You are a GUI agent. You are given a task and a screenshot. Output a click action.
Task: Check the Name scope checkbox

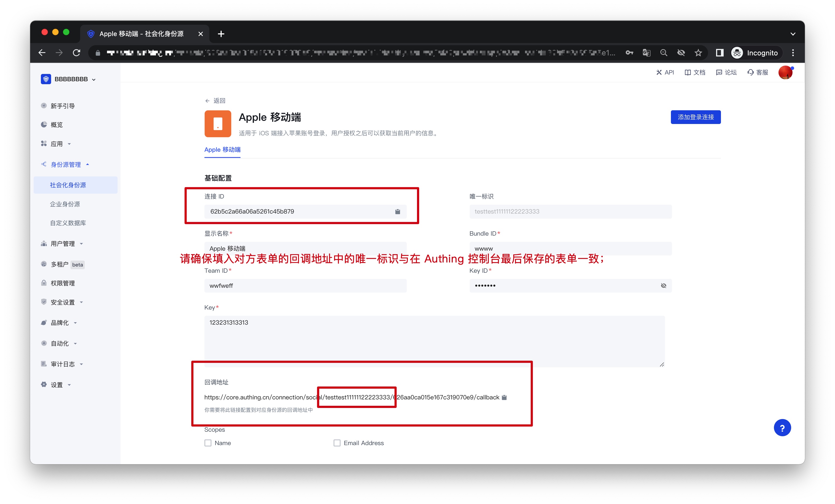(x=208, y=443)
